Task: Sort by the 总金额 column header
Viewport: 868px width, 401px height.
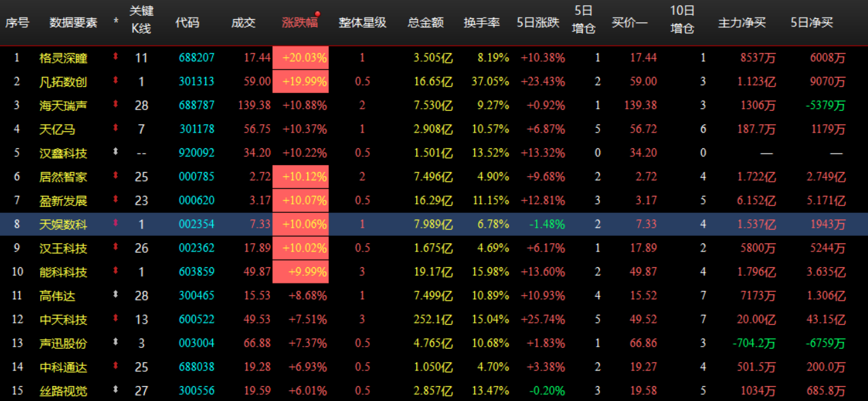Action: click(x=425, y=22)
